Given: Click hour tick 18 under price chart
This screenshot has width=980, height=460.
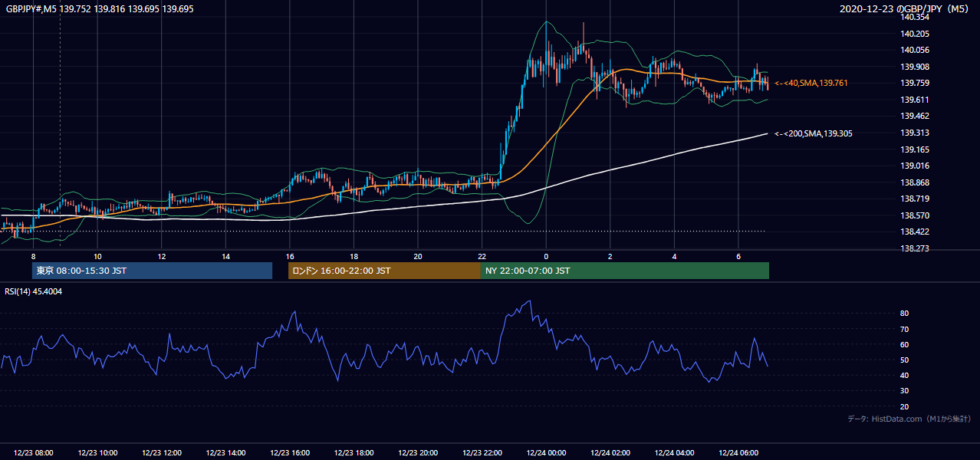Looking at the screenshot, I should 354,256.
